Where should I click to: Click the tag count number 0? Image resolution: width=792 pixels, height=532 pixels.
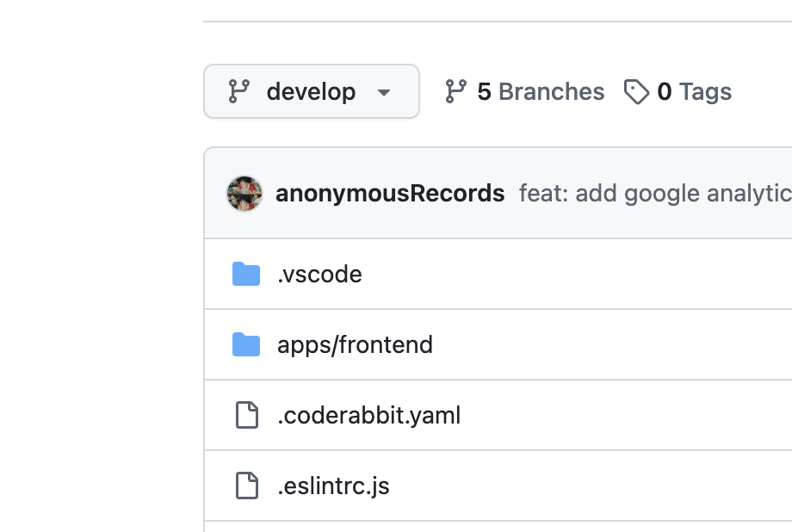pos(664,91)
